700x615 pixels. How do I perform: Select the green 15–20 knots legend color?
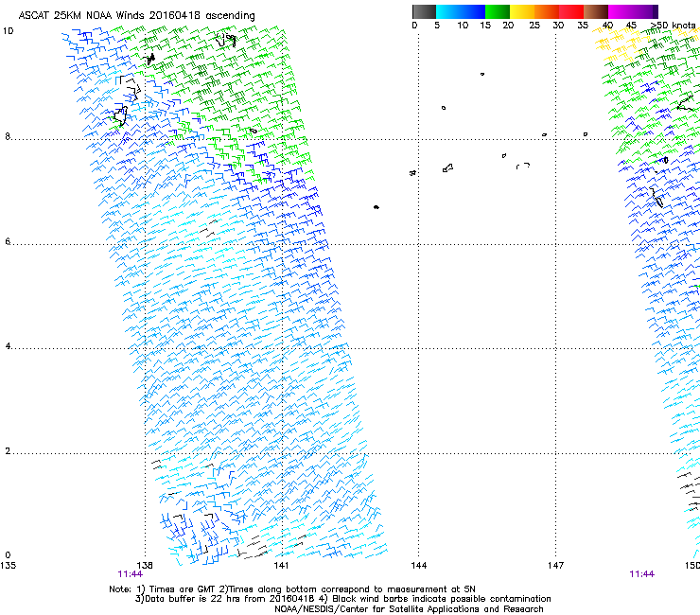click(498, 11)
